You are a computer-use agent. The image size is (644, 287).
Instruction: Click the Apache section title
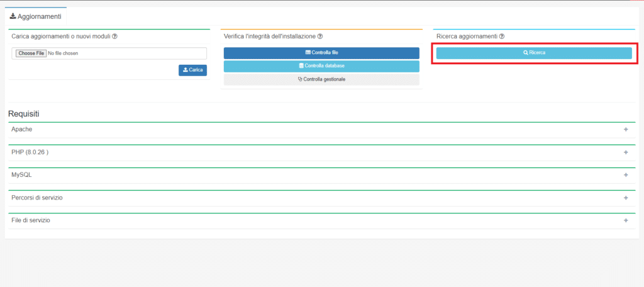pyautogui.click(x=22, y=129)
